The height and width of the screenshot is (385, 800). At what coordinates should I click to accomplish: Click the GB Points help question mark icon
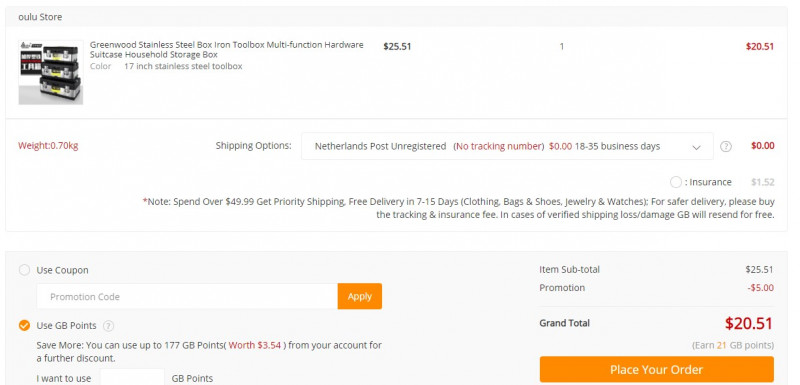[x=108, y=326]
